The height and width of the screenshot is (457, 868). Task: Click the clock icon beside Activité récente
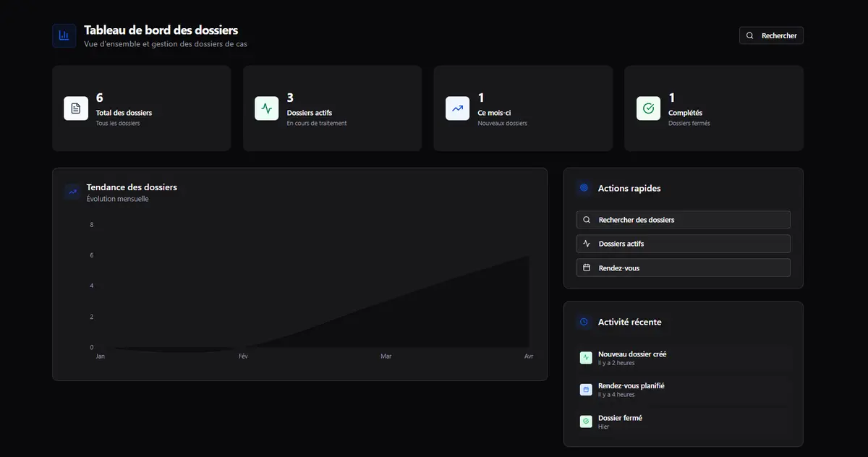(x=584, y=322)
